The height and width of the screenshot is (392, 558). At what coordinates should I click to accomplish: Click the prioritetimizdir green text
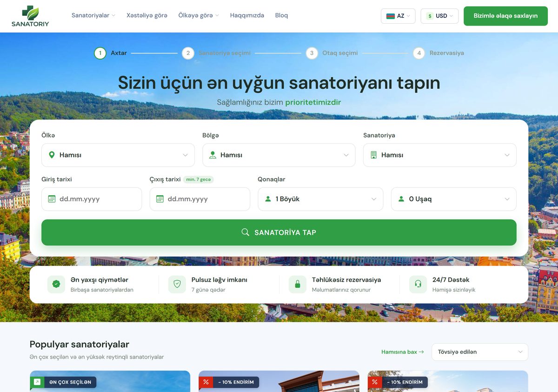coord(313,102)
